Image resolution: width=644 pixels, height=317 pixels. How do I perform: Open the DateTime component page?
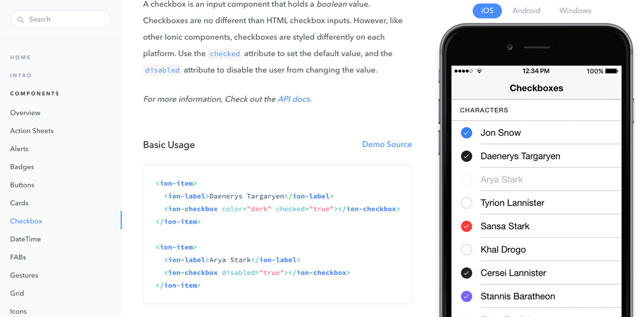[x=25, y=239]
